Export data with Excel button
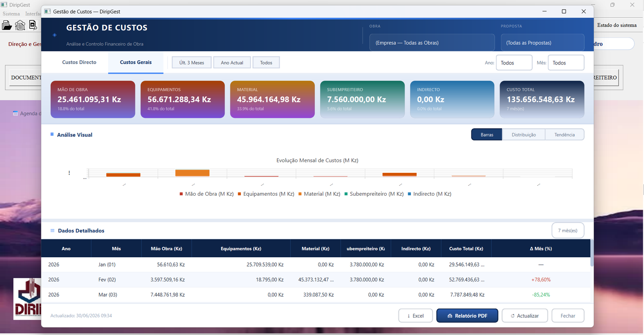The image size is (644, 335). pyautogui.click(x=415, y=316)
